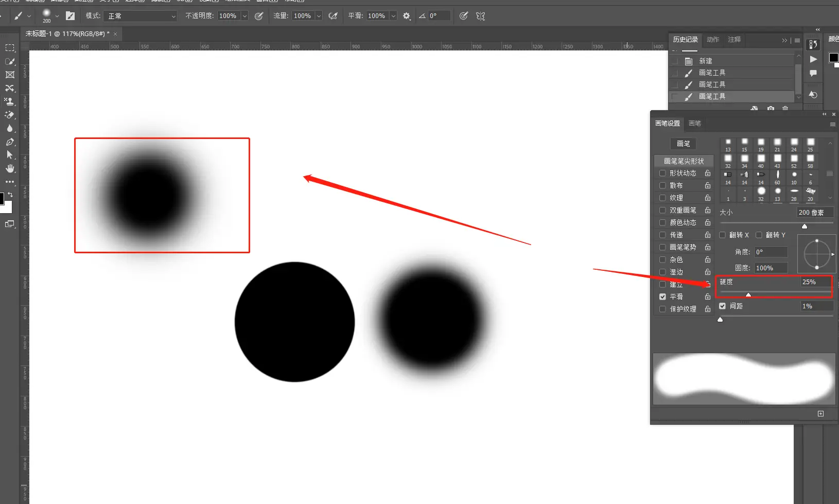
Task: Toggle the 翻转 X checkbox
Action: 722,235
